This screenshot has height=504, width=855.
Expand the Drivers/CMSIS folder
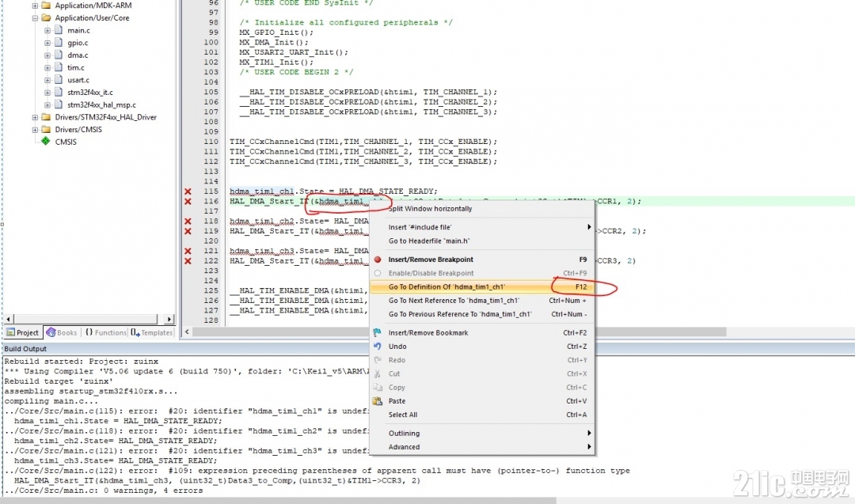pyautogui.click(x=35, y=130)
